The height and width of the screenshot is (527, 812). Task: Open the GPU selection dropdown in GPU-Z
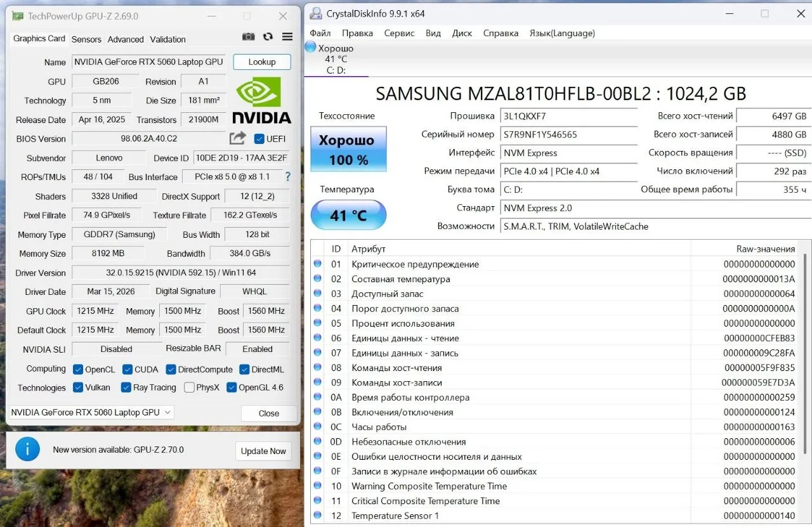click(x=91, y=412)
